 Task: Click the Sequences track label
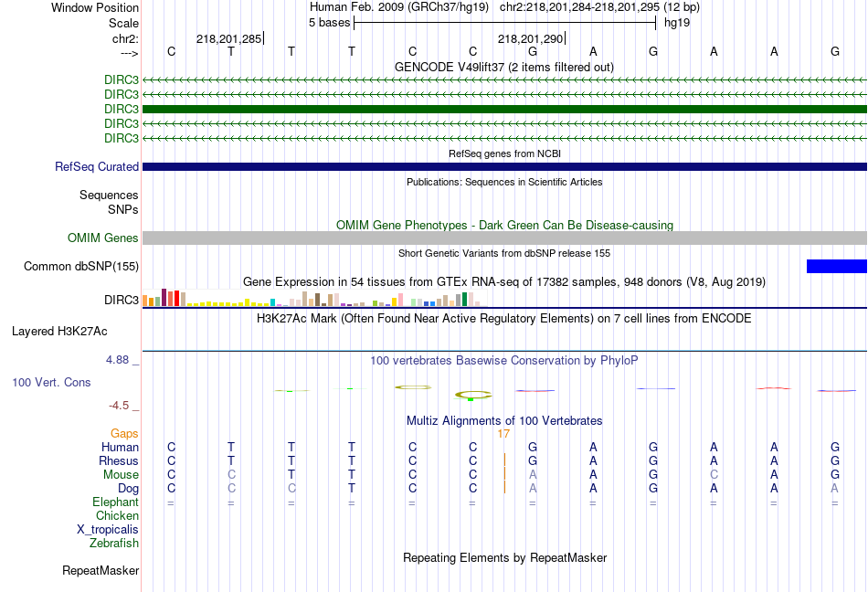(109, 195)
